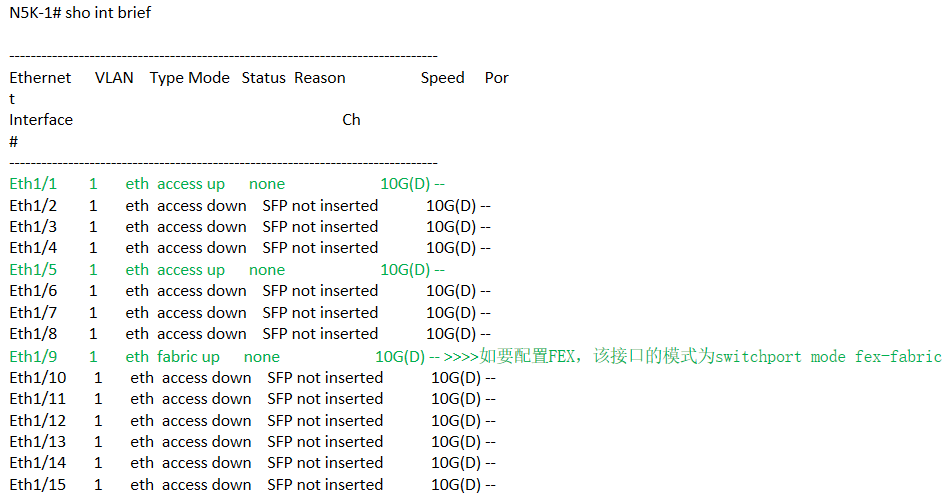Click '10G(D)' speed in the Eth1/8 row
This screenshot has height=494, width=949.
(451, 334)
